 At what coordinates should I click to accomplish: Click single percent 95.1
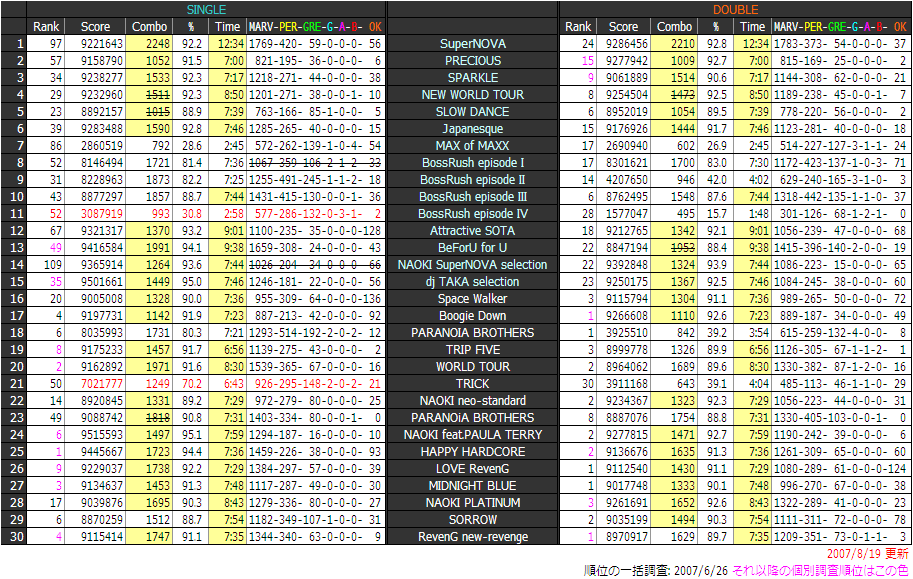pyautogui.click(x=192, y=435)
